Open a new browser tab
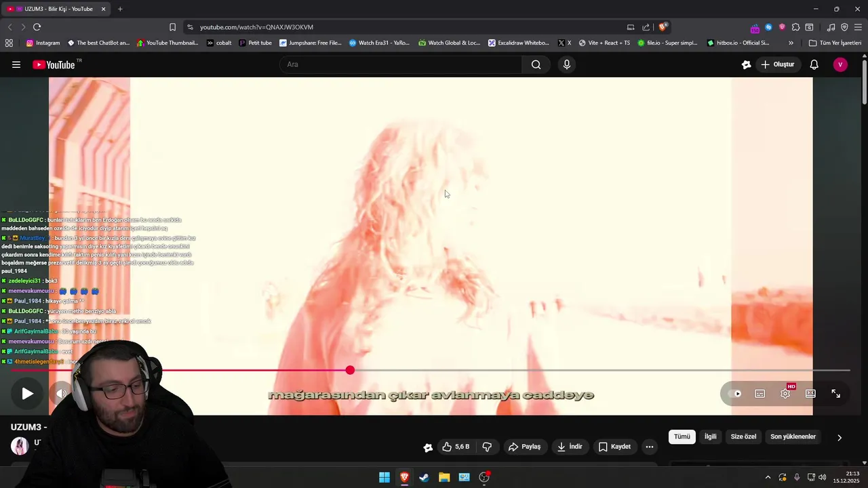Viewport: 868px width, 488px height. pyautogui.click(x=120, y=9)
